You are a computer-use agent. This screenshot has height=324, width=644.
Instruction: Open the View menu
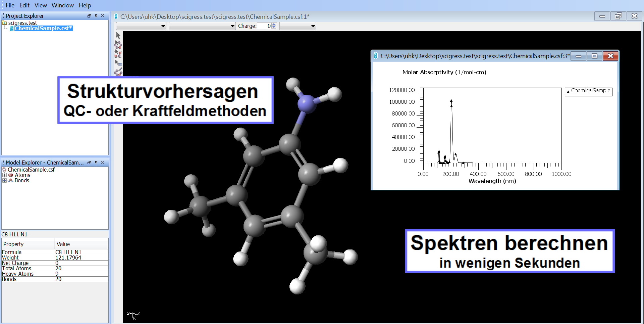coord(40,5)
